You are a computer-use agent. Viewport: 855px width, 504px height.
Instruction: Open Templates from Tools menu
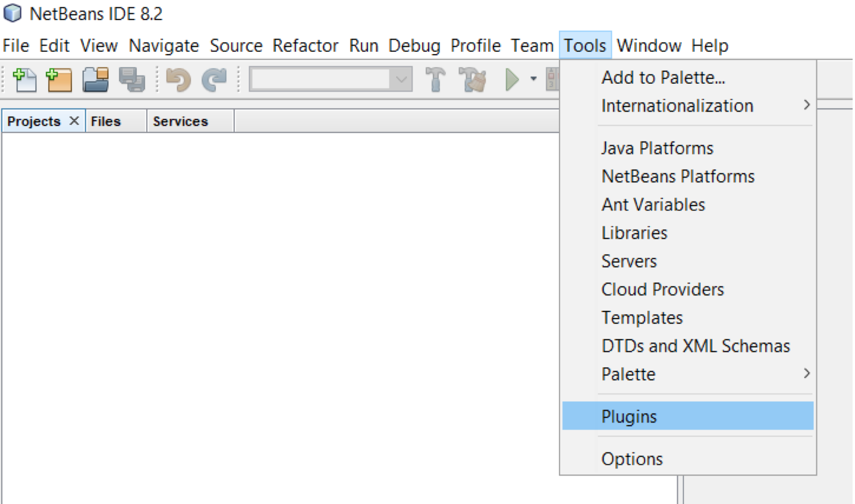[x=688, y=317]
